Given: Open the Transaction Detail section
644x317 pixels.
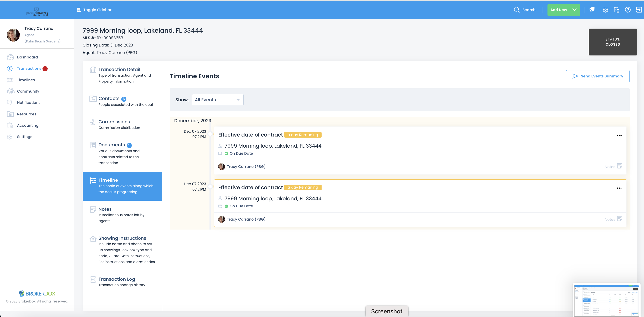Looking at the screenshot, I should [122, 76].
